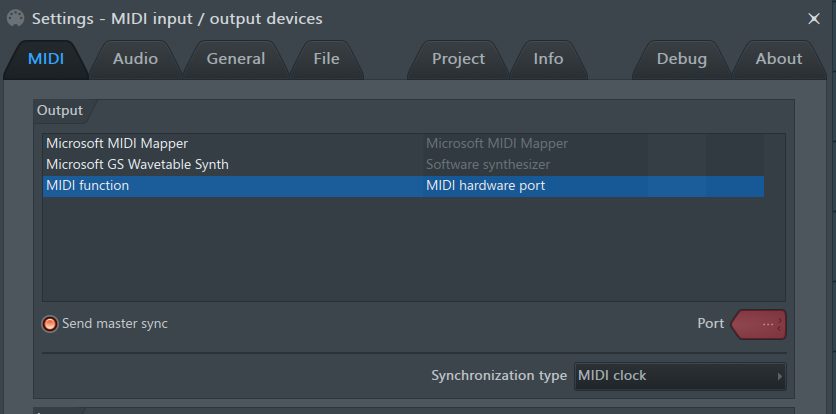Viewport: 836px width, 414px height.
Task: Click the red Port number selector
Action: [x=758, y=324]
